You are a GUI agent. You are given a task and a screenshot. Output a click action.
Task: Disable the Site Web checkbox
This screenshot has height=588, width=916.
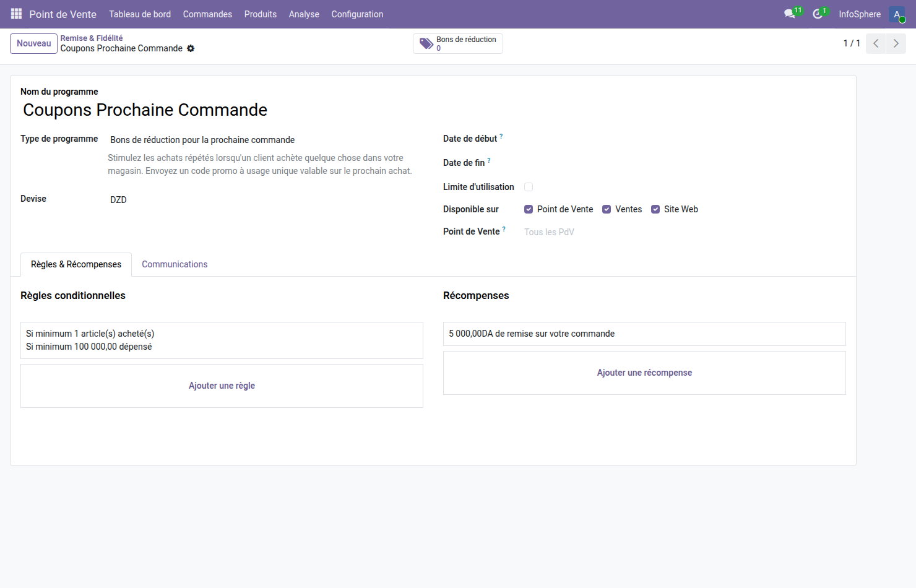click(655, 209)
